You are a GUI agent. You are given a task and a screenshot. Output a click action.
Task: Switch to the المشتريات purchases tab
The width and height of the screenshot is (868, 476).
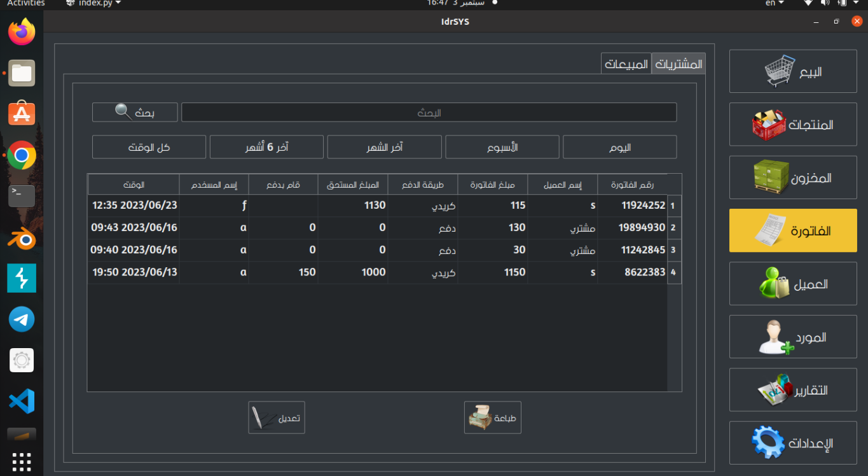(x=679, y=64)
